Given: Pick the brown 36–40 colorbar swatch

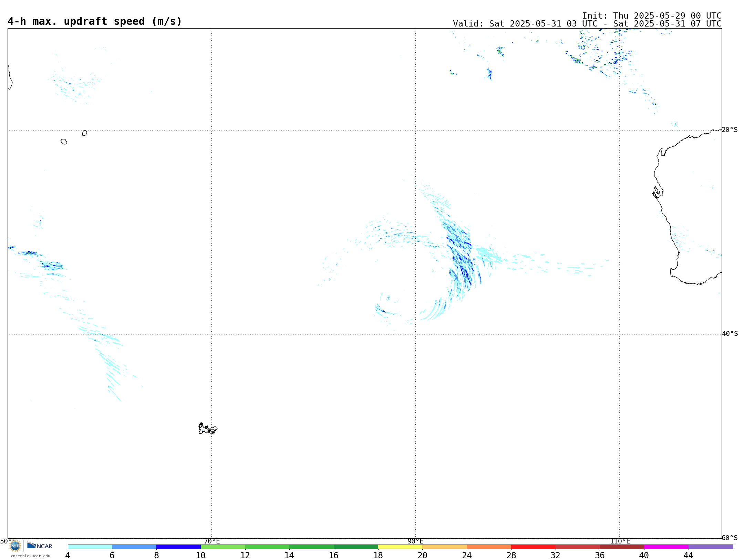Looking at the screenshot, I should [622, 547].
